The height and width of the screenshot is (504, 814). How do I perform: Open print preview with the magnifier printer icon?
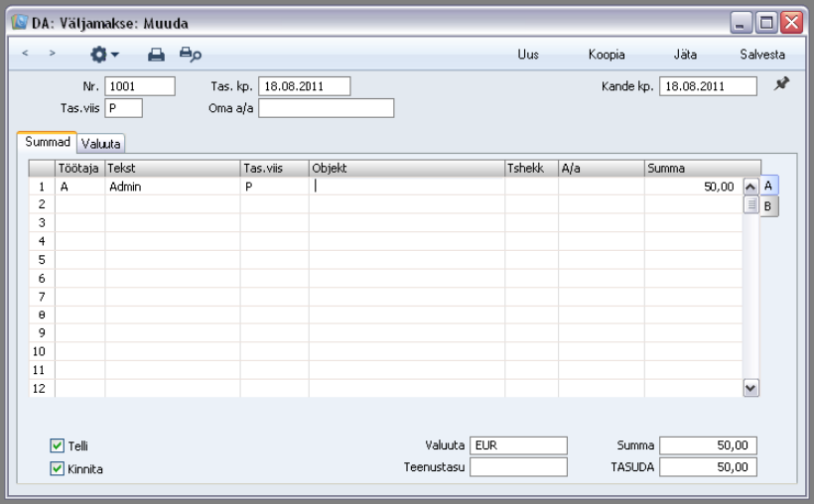point(190,54)
